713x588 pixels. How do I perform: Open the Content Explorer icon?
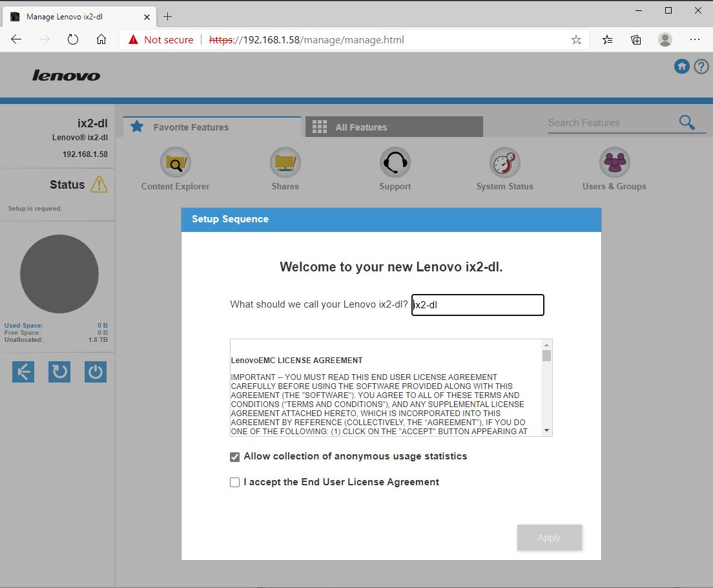click(x=175, y=162)
